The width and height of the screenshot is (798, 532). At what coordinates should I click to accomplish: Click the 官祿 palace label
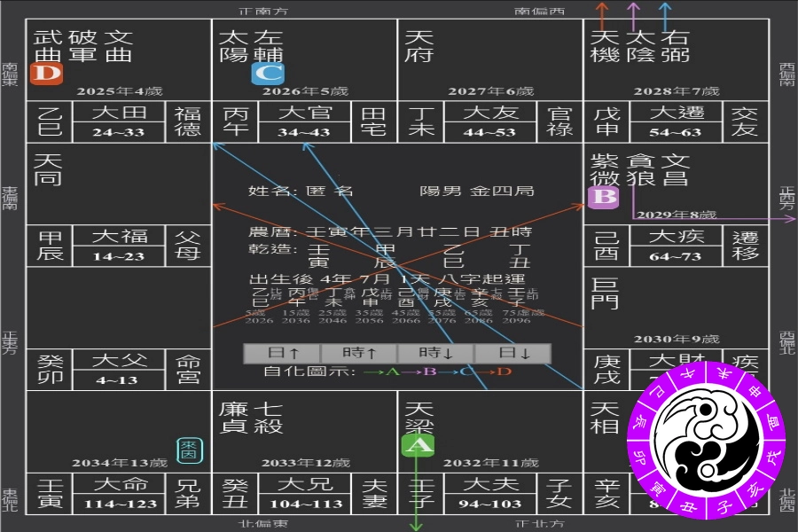click(560, 122)
